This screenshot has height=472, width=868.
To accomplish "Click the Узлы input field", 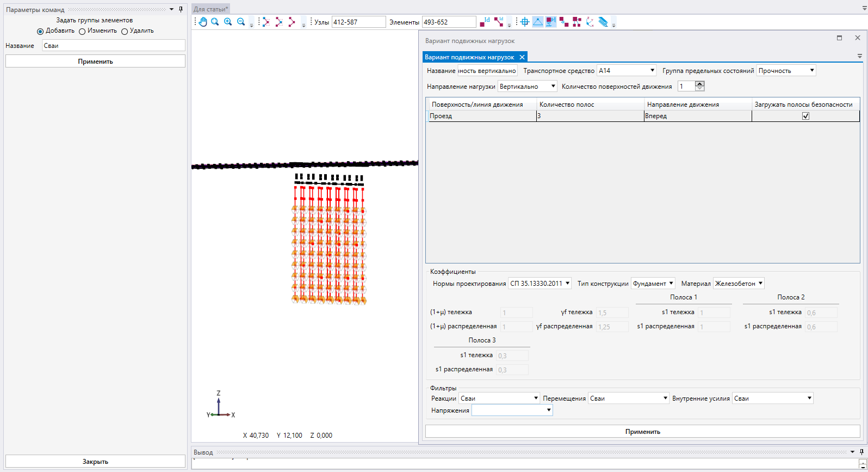I will [x=358, y=22].
